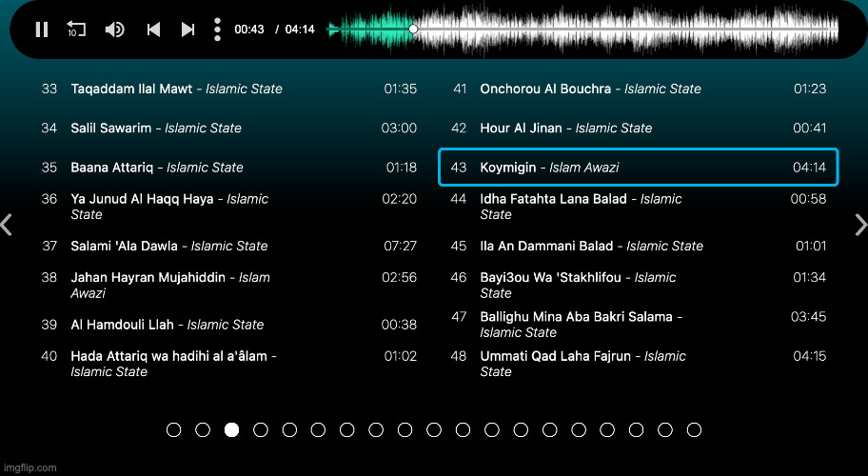This screenshot has height=476, width=868.
Task: Jump to the eleventh page dot
Action: coord(463,430)
